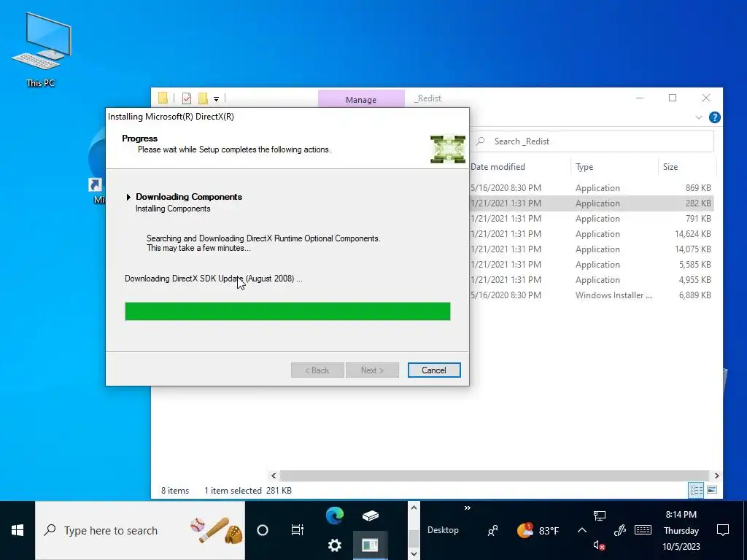Cancel the DirectX installation
This screenshot has height=560, width=747.
[x=434, y=370]
